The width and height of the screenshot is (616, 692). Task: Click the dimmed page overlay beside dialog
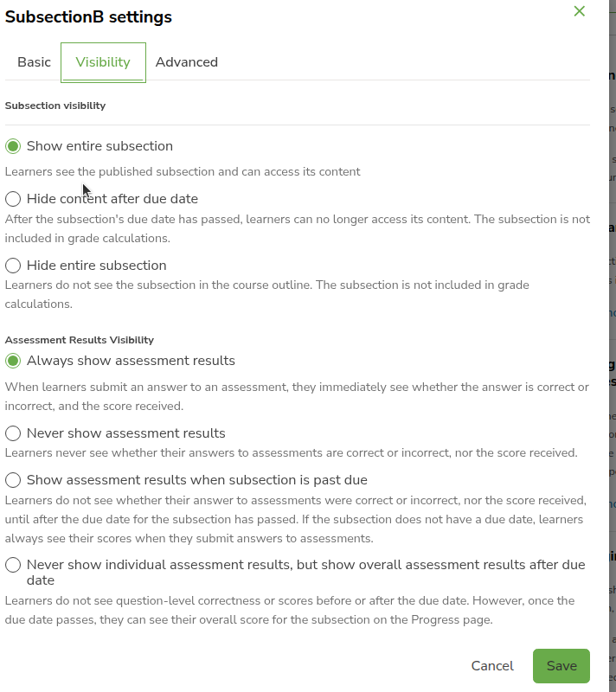tap(613, 346)
